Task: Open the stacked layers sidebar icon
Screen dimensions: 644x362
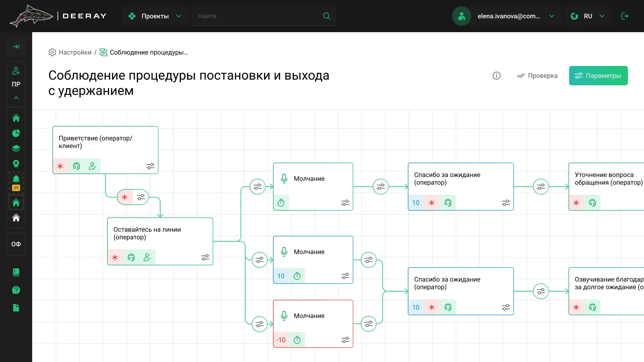Action: (16, 148)
